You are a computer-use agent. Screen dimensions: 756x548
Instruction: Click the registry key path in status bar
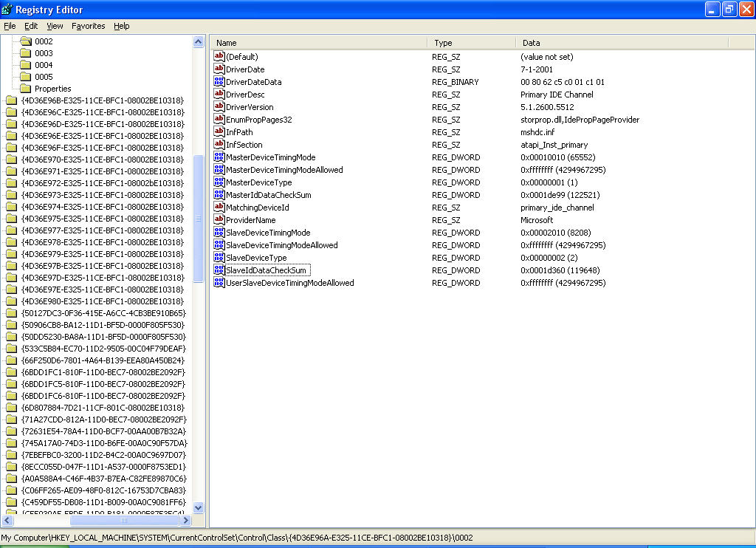[237, 538]
